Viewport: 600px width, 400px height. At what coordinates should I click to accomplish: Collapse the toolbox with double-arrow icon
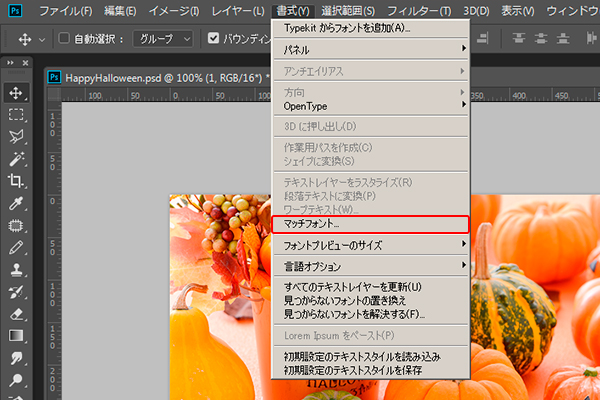click(10, 62)
